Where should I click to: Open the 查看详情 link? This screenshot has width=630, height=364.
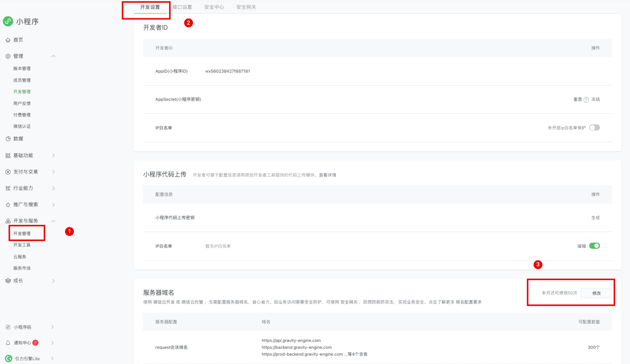327,175
